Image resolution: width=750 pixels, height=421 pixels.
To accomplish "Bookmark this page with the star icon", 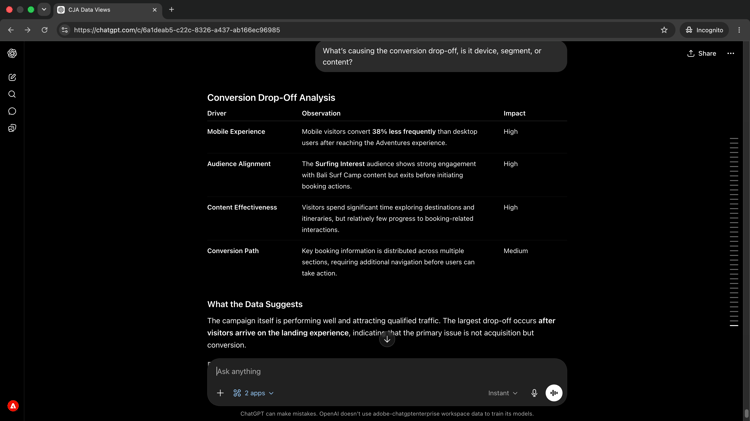I will tap(664, 30).
